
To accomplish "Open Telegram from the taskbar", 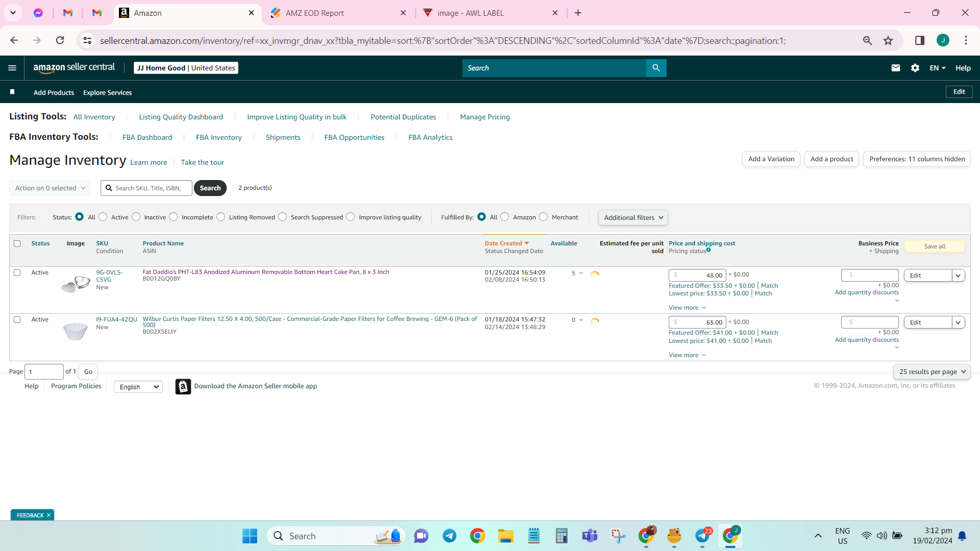I will [449, 536].
